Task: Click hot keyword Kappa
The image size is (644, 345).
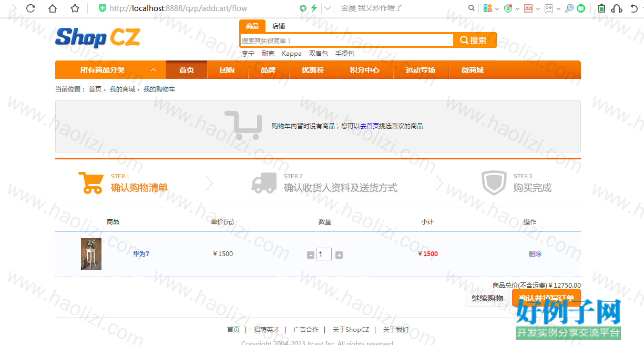Action: pyautogui.click(x=292, y=54)
